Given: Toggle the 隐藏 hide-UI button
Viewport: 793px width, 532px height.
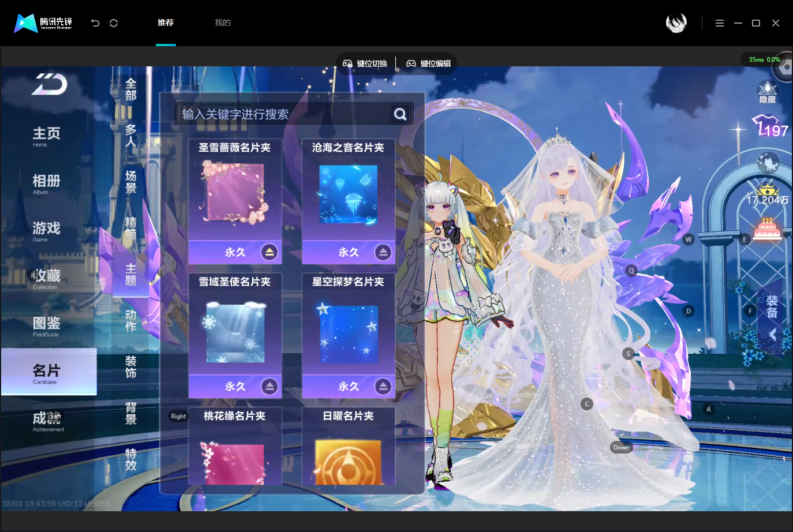Looking at the screenshot, I should [768, 92].
